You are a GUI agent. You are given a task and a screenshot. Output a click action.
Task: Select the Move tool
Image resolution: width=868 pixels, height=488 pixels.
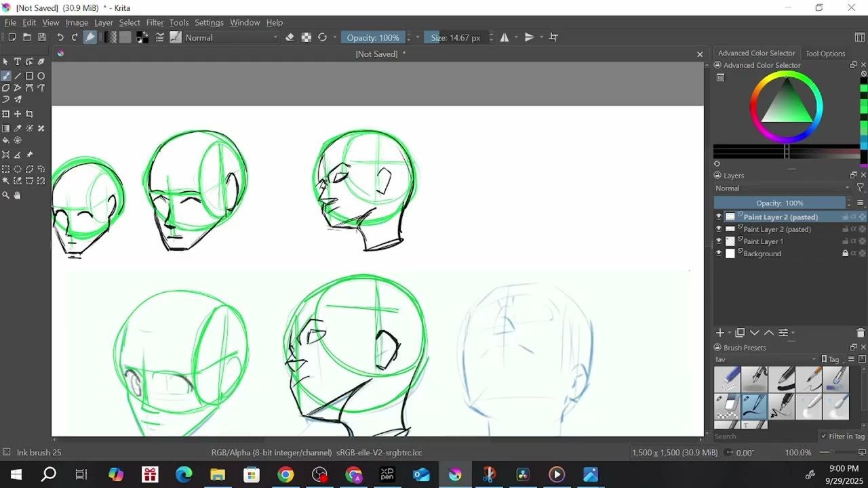tap(18, 114)
